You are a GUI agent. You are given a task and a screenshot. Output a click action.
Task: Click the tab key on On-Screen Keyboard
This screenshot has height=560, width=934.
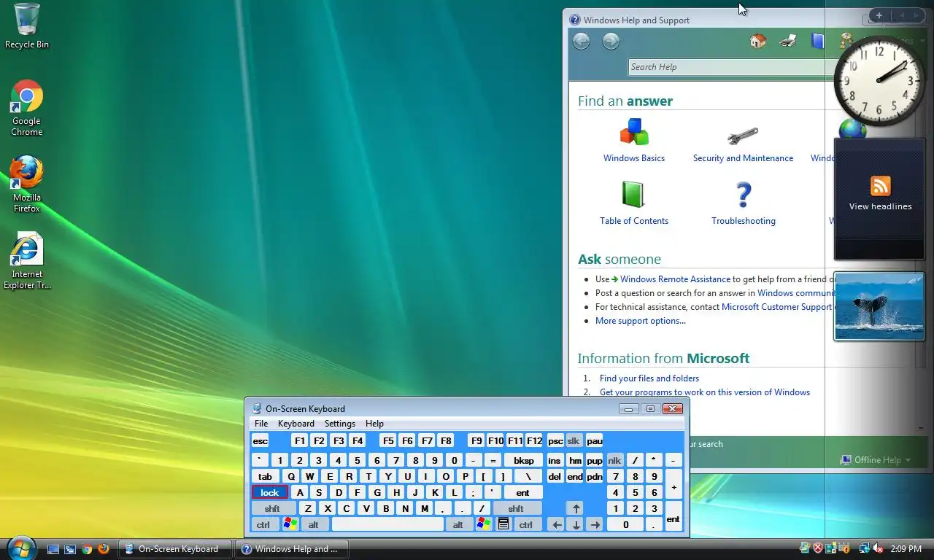tap(266, 476)
